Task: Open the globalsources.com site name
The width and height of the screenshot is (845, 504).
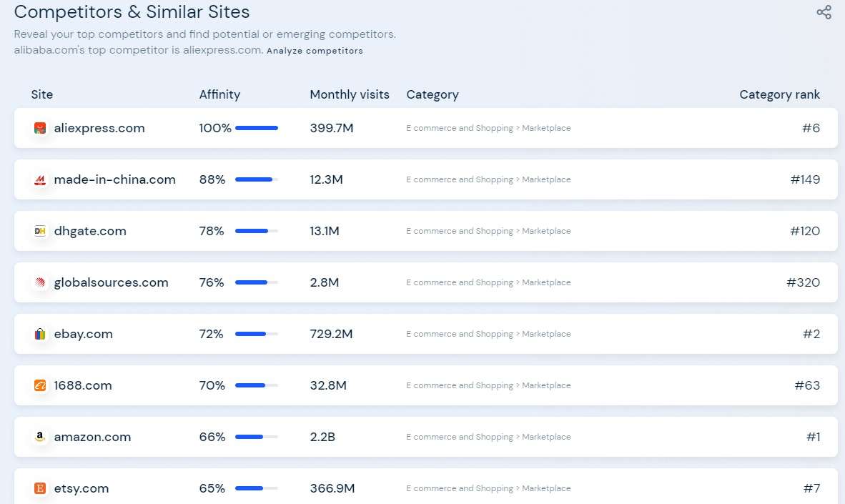Action: [111, 282]
